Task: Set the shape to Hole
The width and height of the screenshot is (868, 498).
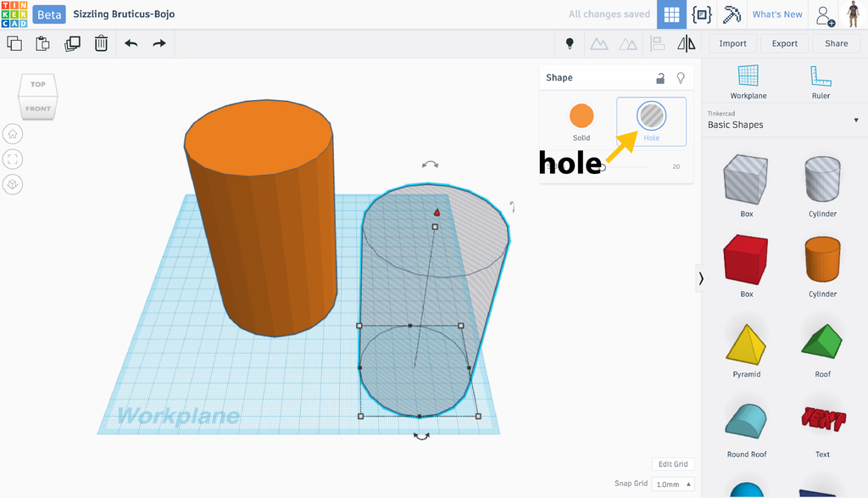Action: [652, 121]
